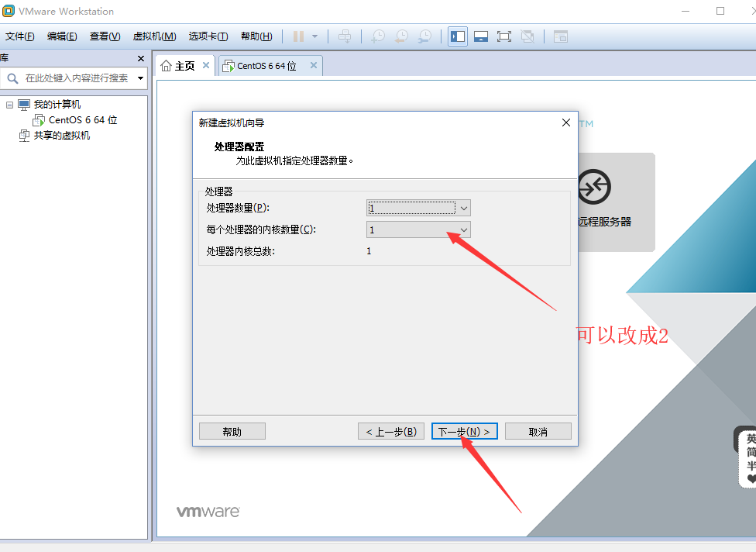Image resolution: width=756 pixels, height=552 pixels.
Task: Click the 处理器数量 value field
Action: tap(411, 208)
